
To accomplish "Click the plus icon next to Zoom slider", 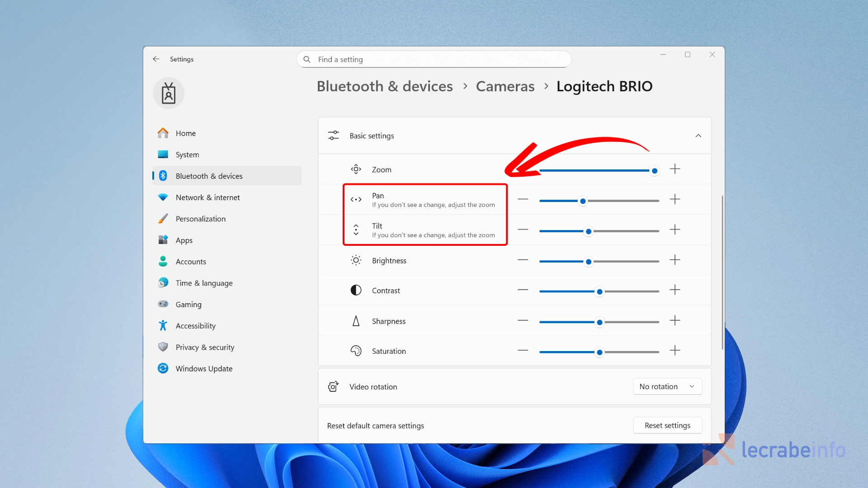I will pyautogui.click(x=675, y=169).
